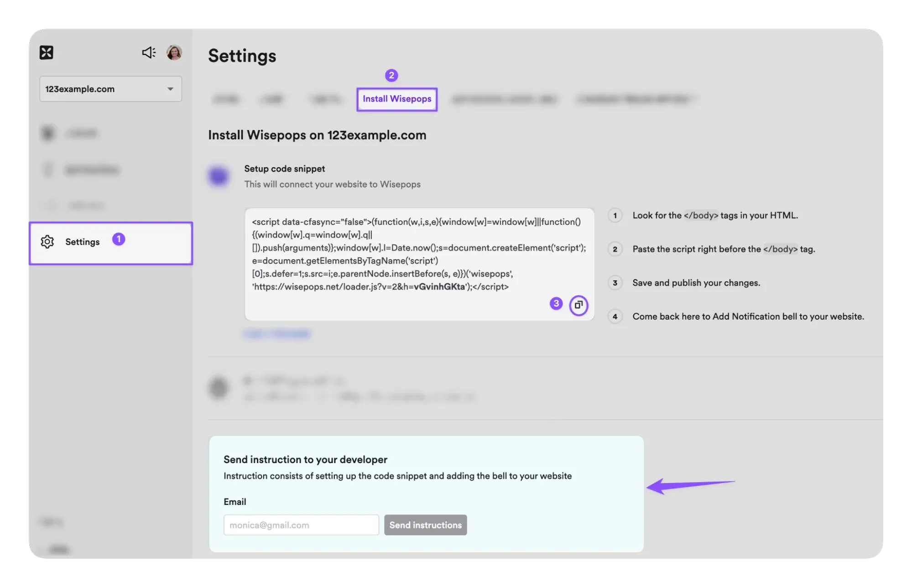
Task: Select Settings in the sidebar menu
Action: [83, 242]
